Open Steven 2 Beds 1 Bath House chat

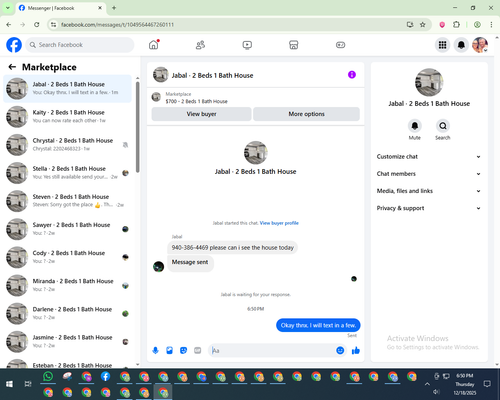pyautogui.click(x=68, y=201)
